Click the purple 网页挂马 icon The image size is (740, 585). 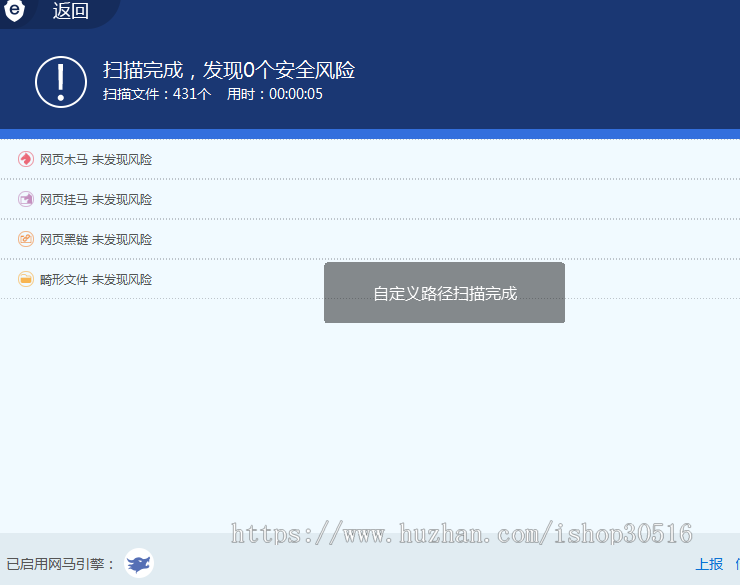click(x=26, y=199)
